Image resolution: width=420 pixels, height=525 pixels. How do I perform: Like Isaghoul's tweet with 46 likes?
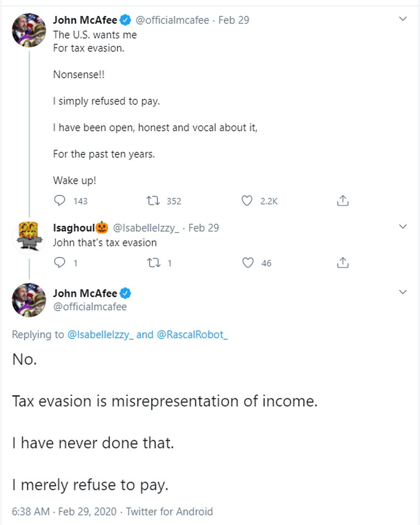247,263
